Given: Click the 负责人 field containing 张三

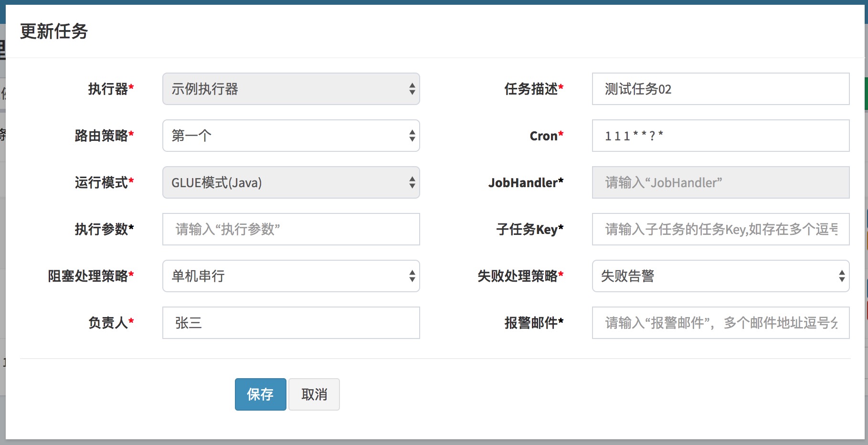Looking at the screenshot, I should 291,323.
